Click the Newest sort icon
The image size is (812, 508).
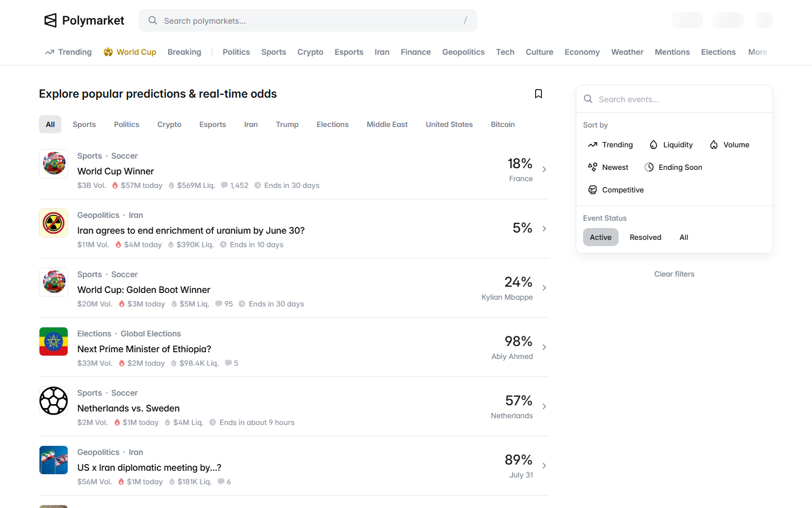[x=593, y=167]
